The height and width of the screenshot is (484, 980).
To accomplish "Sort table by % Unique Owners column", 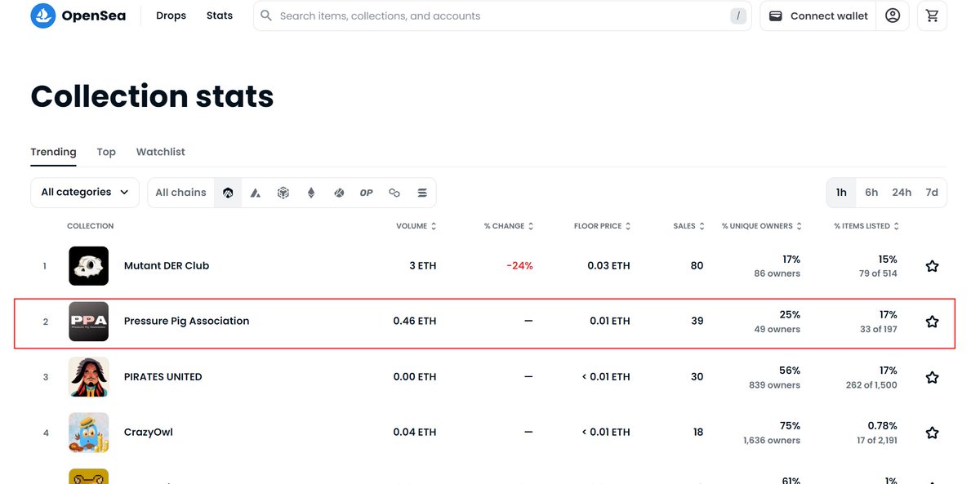I will (x=762, y=226).
